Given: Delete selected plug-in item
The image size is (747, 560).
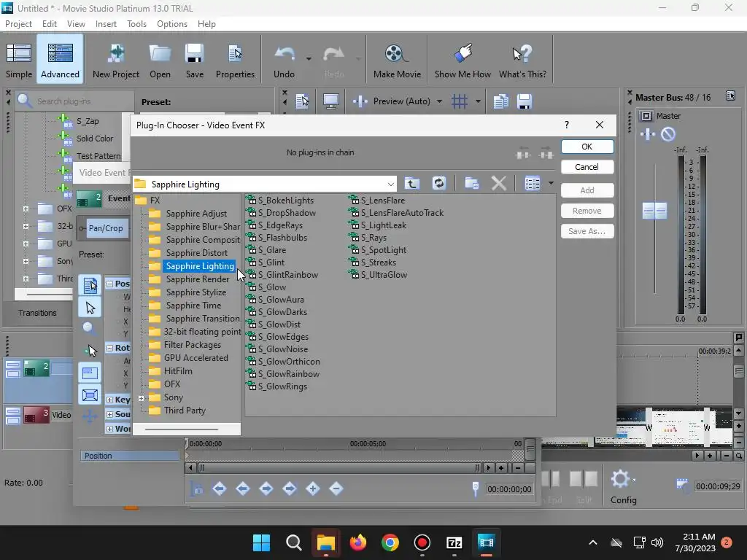Looking at the screenshot, I should (x=499, y=183).
